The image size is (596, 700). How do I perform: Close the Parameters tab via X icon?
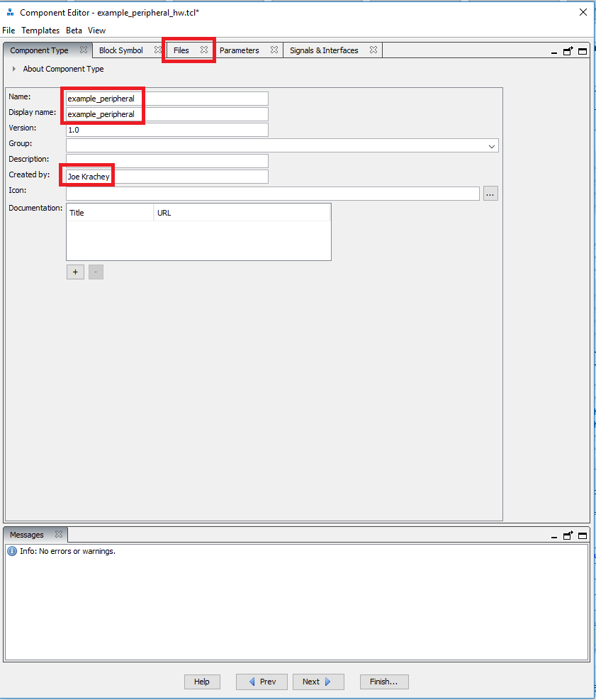pos(274,50)
